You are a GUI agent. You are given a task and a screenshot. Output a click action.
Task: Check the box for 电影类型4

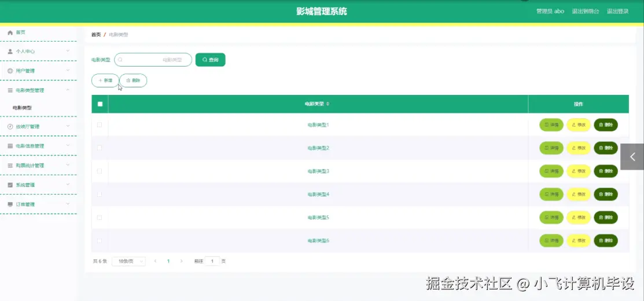coord(100,194)
